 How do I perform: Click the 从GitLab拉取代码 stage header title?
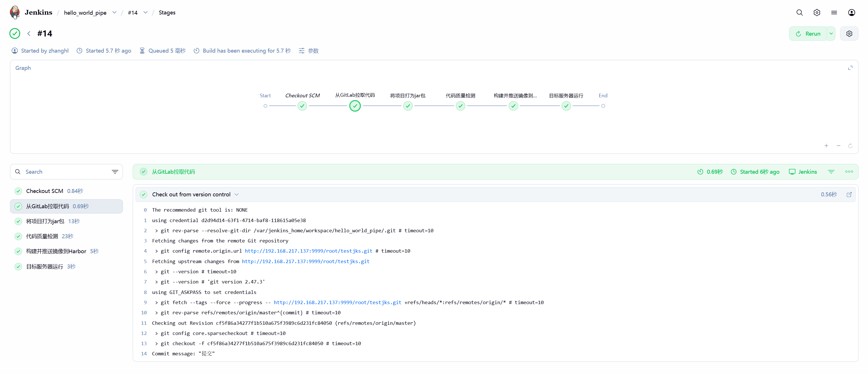pos(173,172)
